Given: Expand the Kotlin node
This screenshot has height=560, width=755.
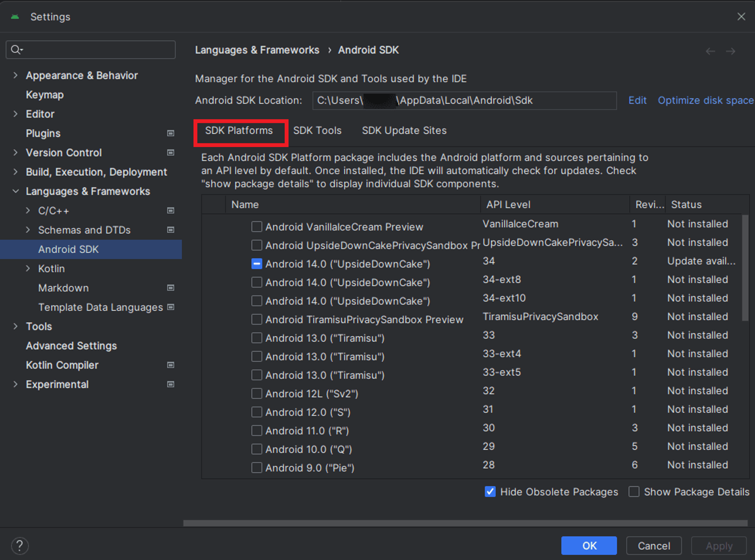Looking at the screenshot, I should coord(28,268).
